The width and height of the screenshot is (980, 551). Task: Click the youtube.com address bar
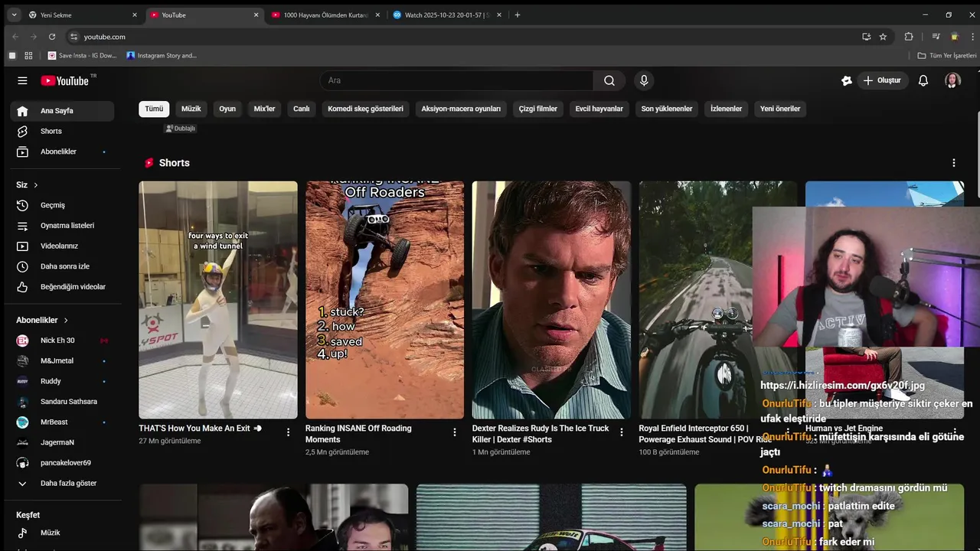[459, 37]
